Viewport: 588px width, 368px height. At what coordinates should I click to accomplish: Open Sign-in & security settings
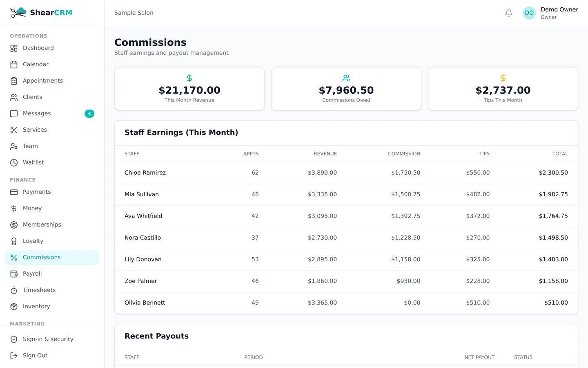[52, 339]
